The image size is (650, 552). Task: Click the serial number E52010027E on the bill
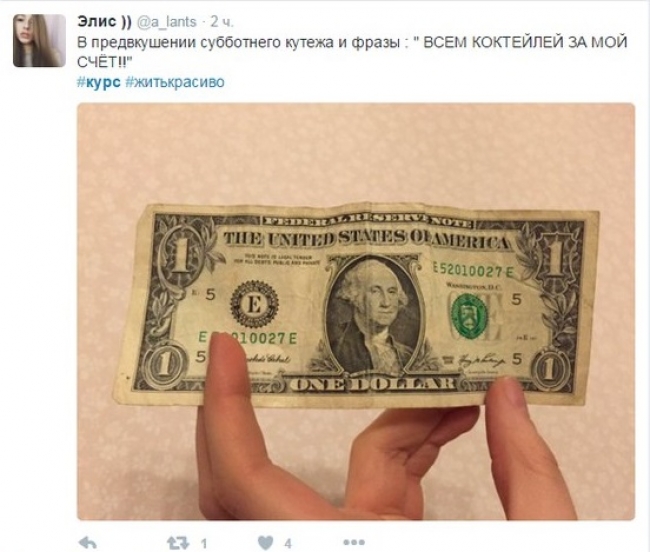(473, 271)
